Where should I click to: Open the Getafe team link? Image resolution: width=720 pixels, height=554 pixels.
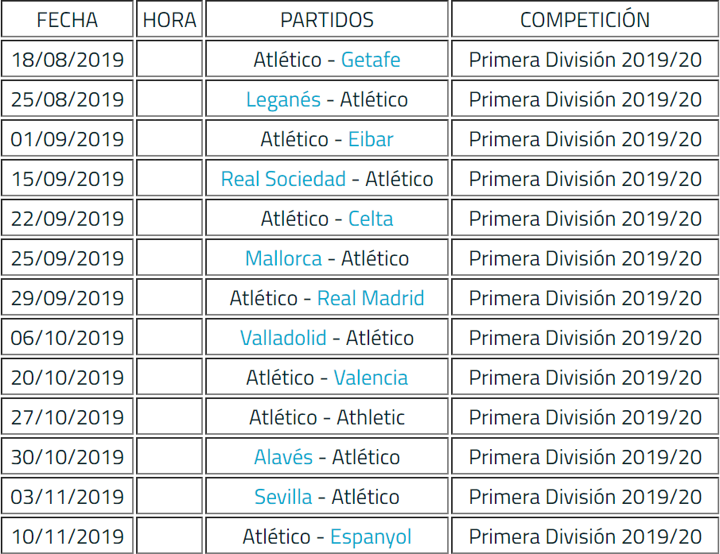click(370, 60)
